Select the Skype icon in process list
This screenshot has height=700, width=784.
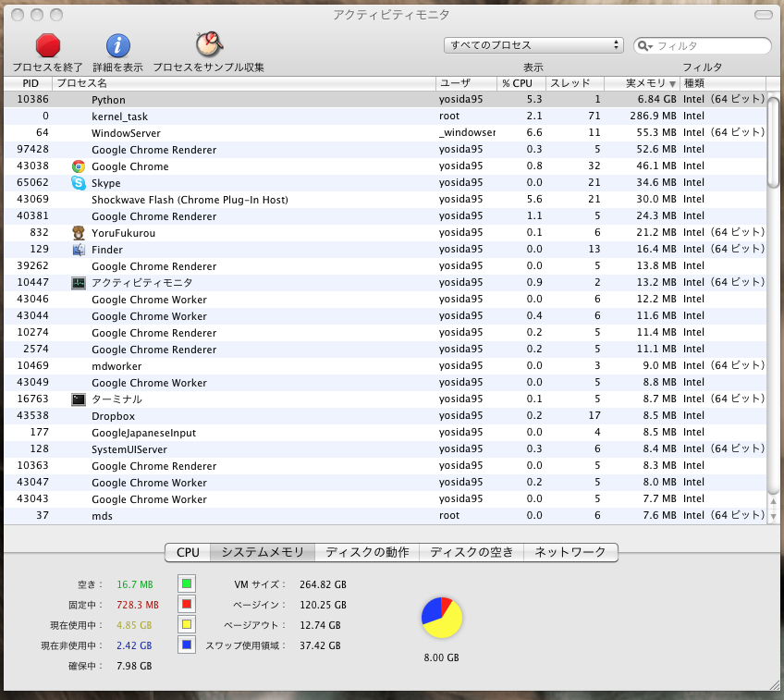79,183
